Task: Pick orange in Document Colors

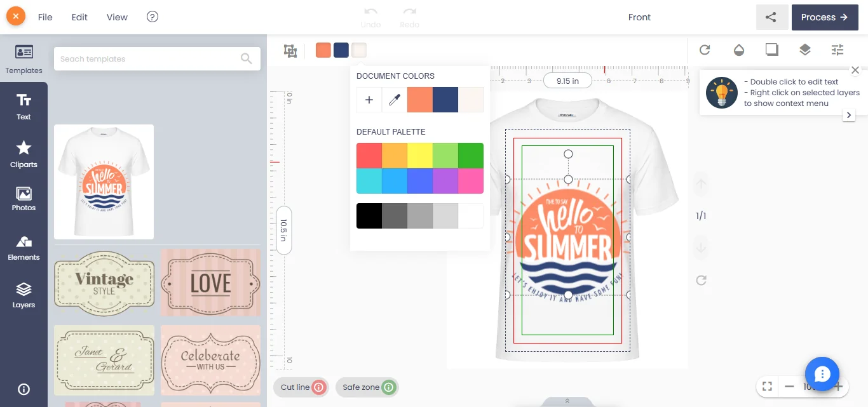Action: 420,100
